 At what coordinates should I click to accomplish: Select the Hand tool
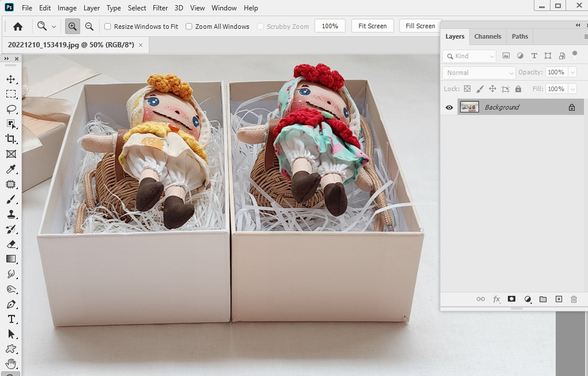tap(11, 364)
